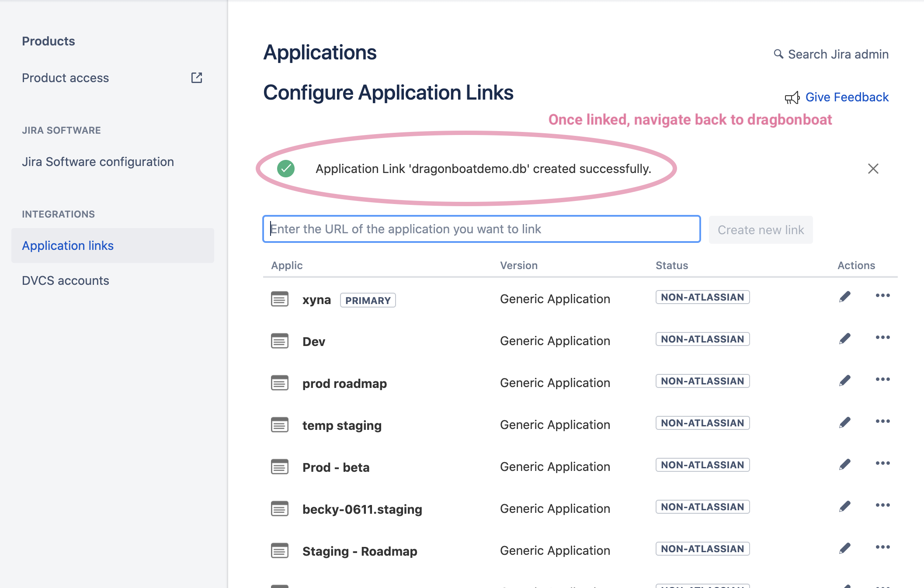Edit the temp staging application link

[845, 422]
